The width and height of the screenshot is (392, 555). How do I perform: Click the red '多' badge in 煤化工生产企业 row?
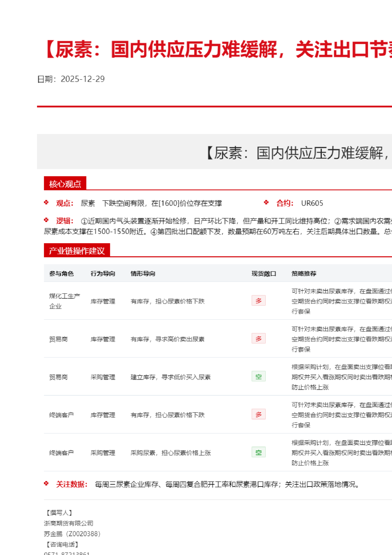click(258, 301)
